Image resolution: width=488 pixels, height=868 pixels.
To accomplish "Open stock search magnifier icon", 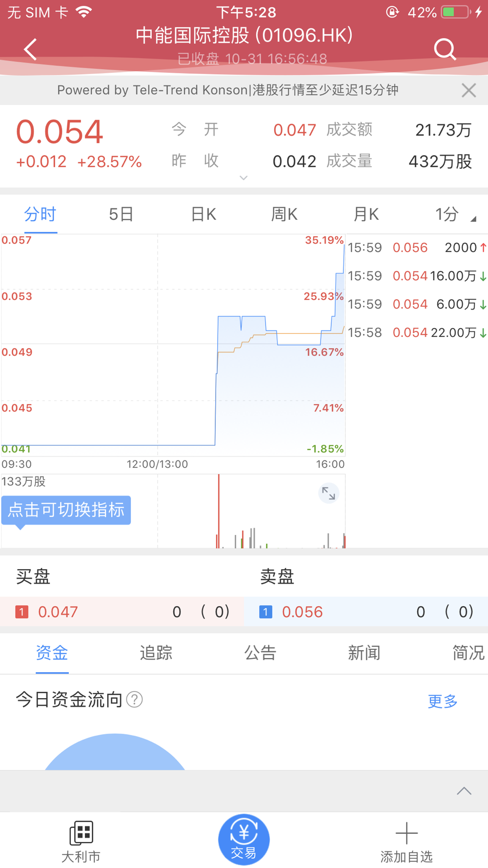I will click(445, 49).
